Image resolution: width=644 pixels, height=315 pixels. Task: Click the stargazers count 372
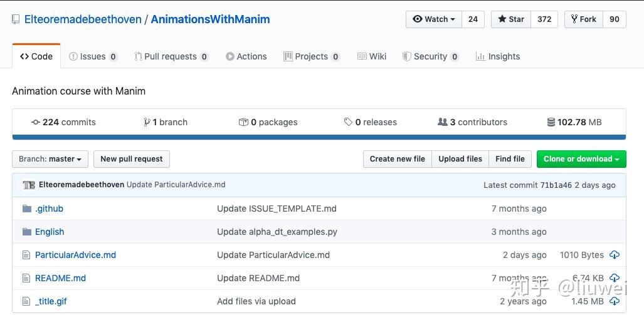click(x=544, y=19)
